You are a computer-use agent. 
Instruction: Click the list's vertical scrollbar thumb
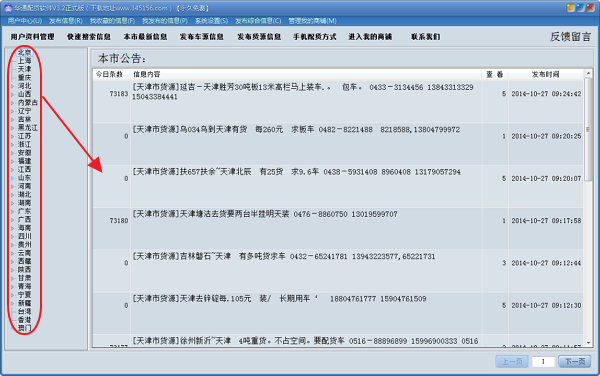pyautogui.click(x=588, y=130)
